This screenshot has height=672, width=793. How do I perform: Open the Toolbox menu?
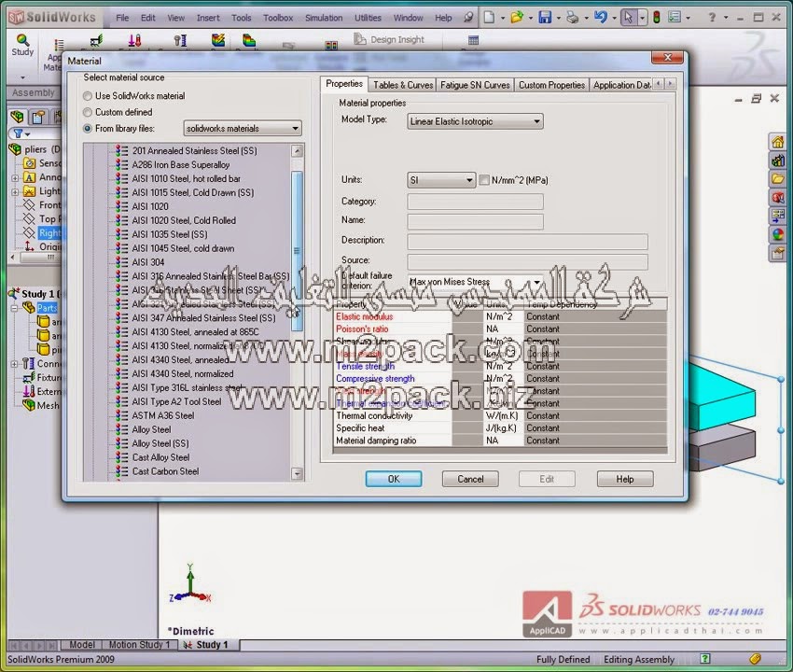278,18
